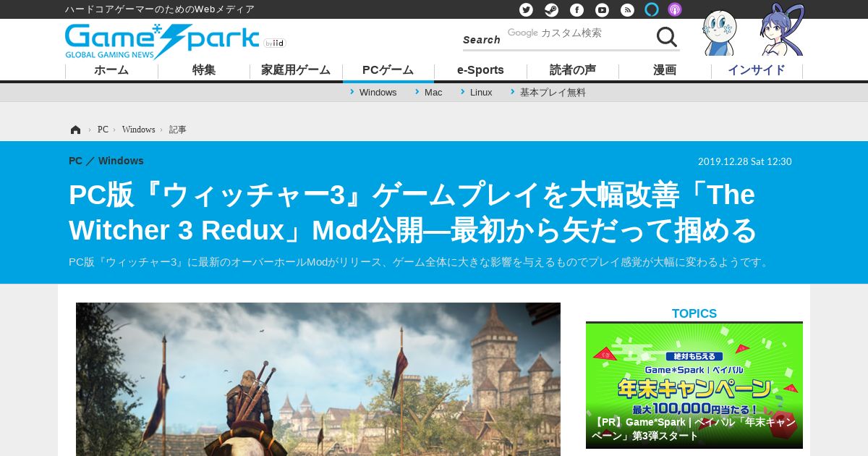
Task: Visit the Facebook page icon
Action: 576,9
